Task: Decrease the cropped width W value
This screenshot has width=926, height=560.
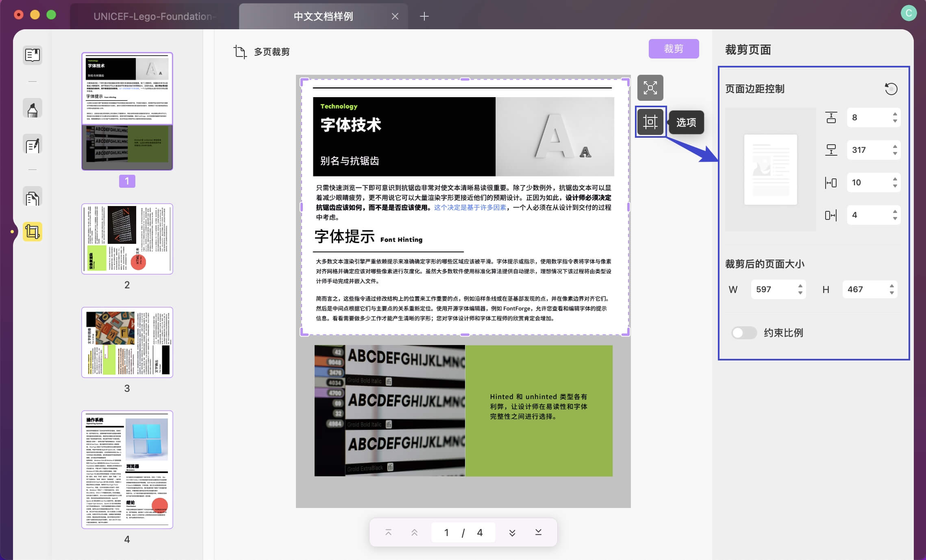Action: [800, 293]
